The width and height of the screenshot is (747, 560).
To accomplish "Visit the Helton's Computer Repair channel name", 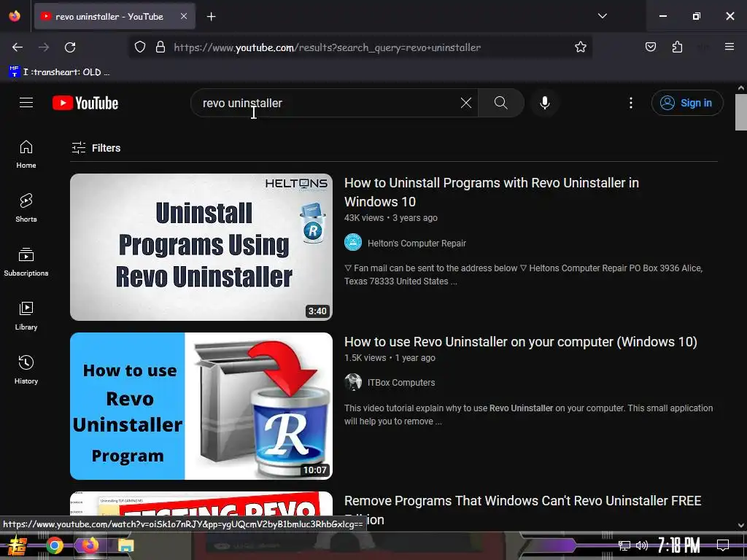I will [417, 244].
